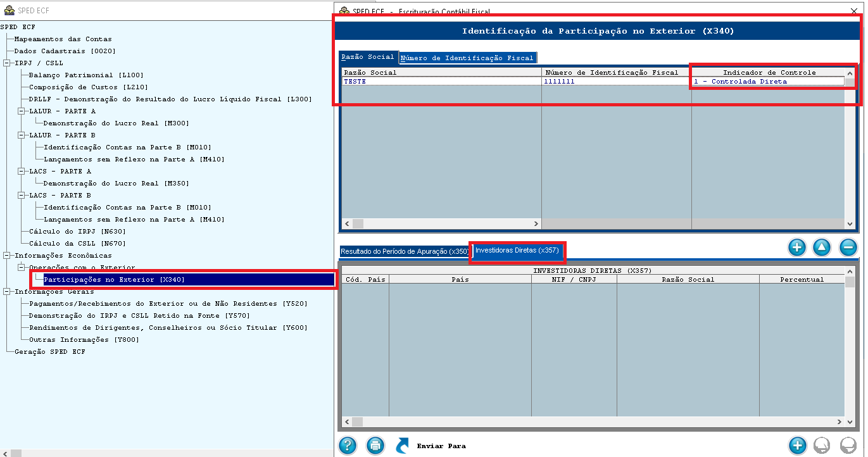
Task: Click the TESTE cell in Razão Social column
Action: tap(441, 81)
